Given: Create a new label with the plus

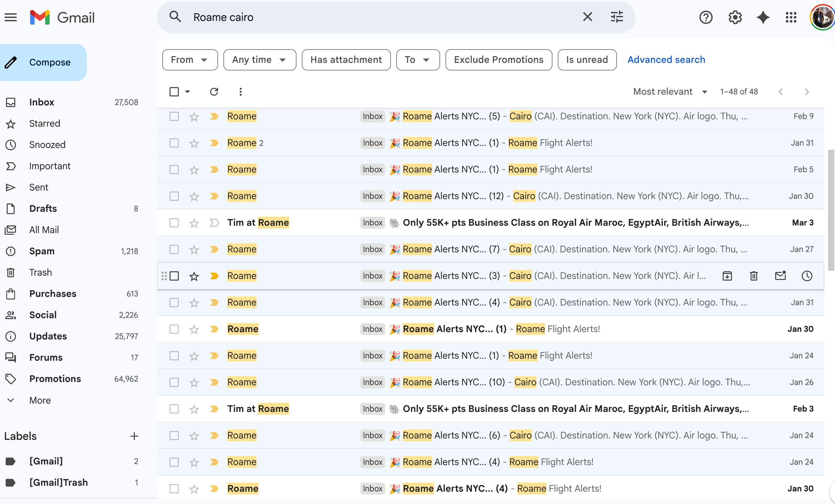Looking at the screenshot, I should pyautogui.click(x=134, y=436).
